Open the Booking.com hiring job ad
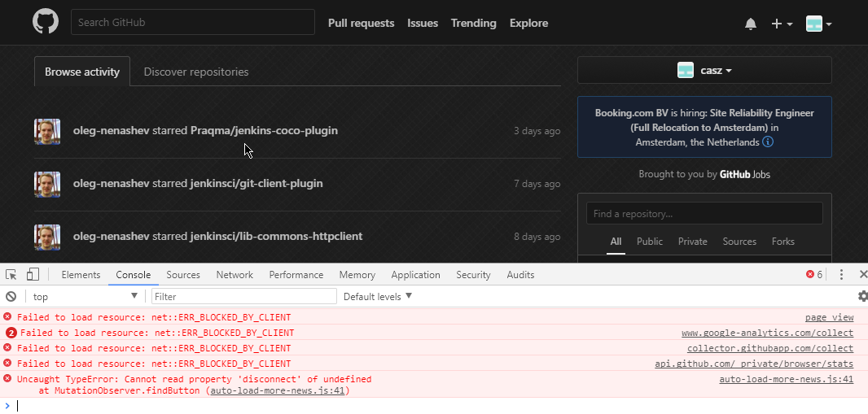This screenshot has width=868, height=414. point(704,127)
